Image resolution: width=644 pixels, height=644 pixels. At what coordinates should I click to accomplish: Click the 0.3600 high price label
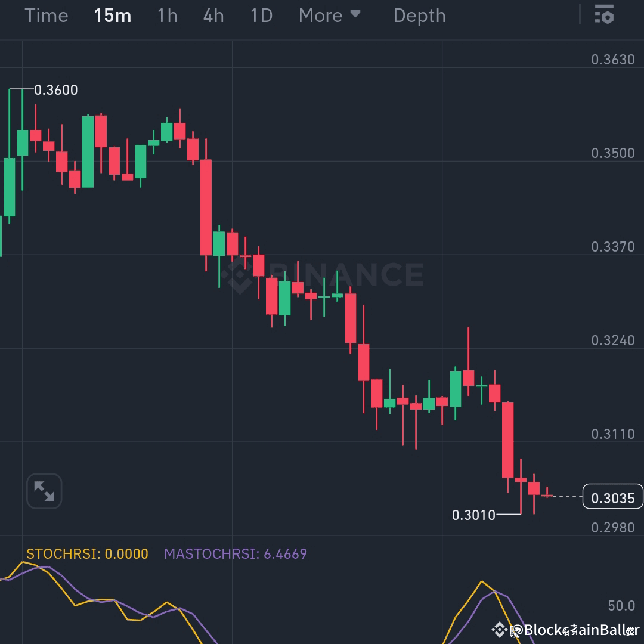(57, 89)
